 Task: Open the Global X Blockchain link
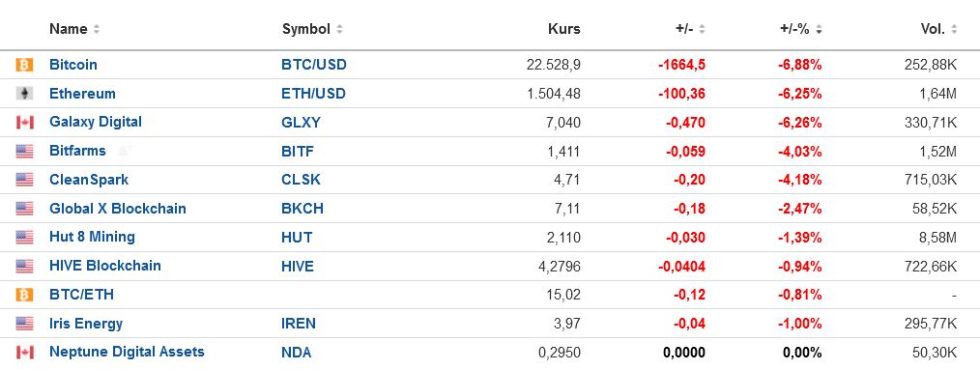tap(118, 209)
